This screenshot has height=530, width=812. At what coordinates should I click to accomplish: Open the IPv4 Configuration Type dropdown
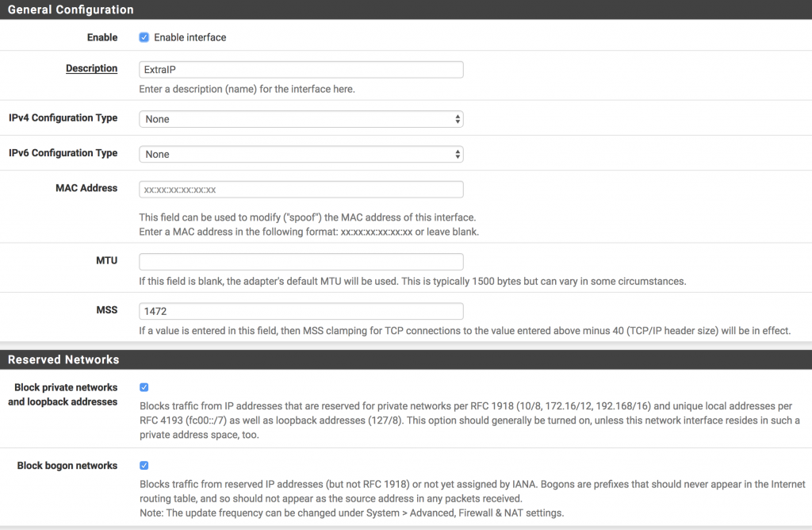click(x=301, y=119)
